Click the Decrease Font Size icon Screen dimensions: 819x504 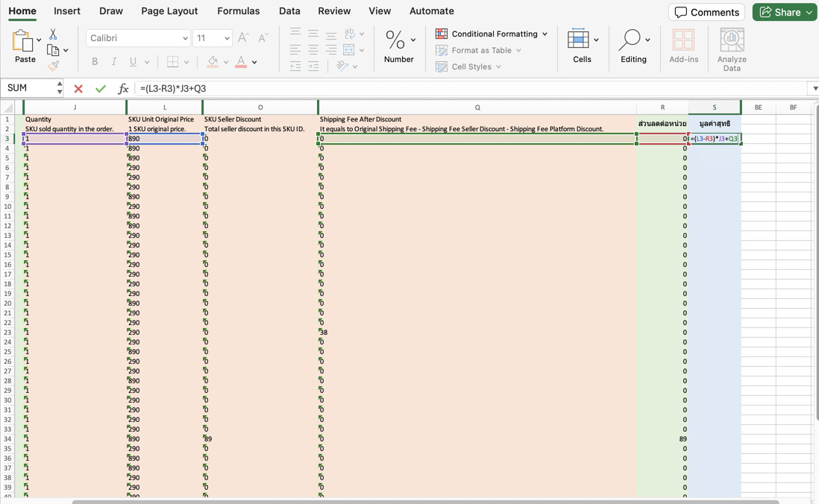pos(263,37)
